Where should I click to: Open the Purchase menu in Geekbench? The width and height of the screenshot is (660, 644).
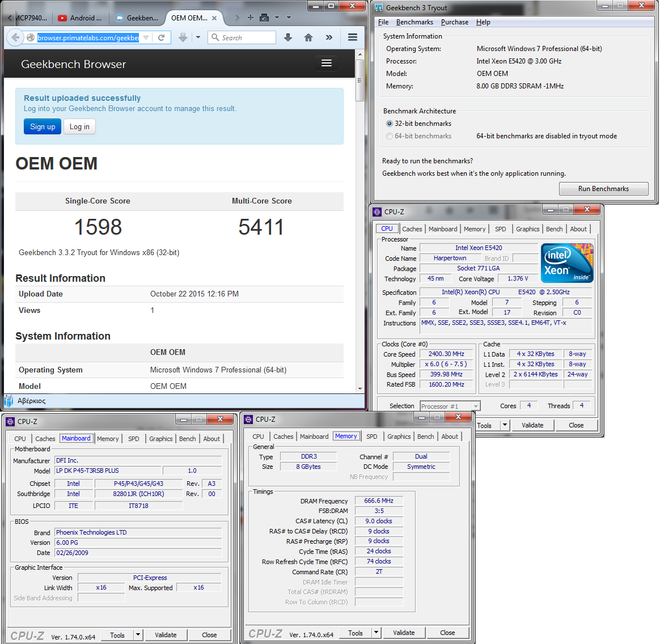click(x=455, y=22)
